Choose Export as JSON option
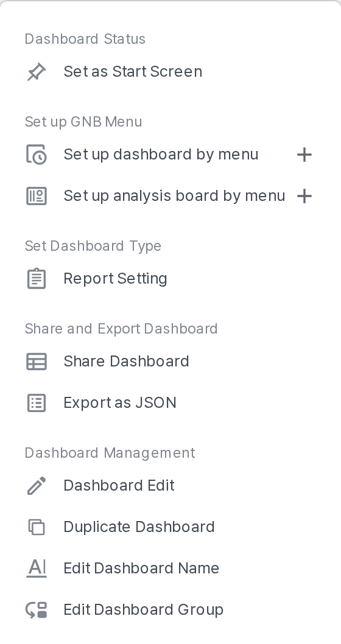The width and height of the screenshot is (341, 644). pyautogui.click(x=120, y=403)
